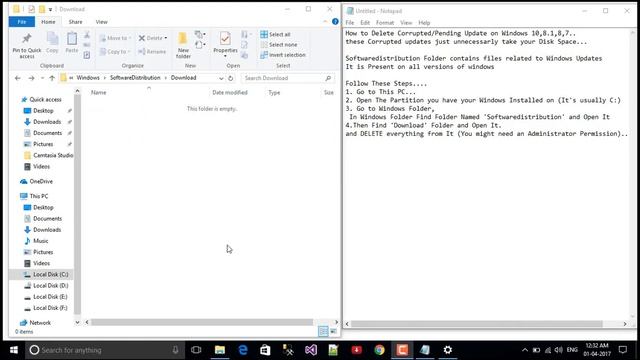This screenshot has width=640, height=360.
Task: Open Notepad Help menu
Action: coord(424,23)
